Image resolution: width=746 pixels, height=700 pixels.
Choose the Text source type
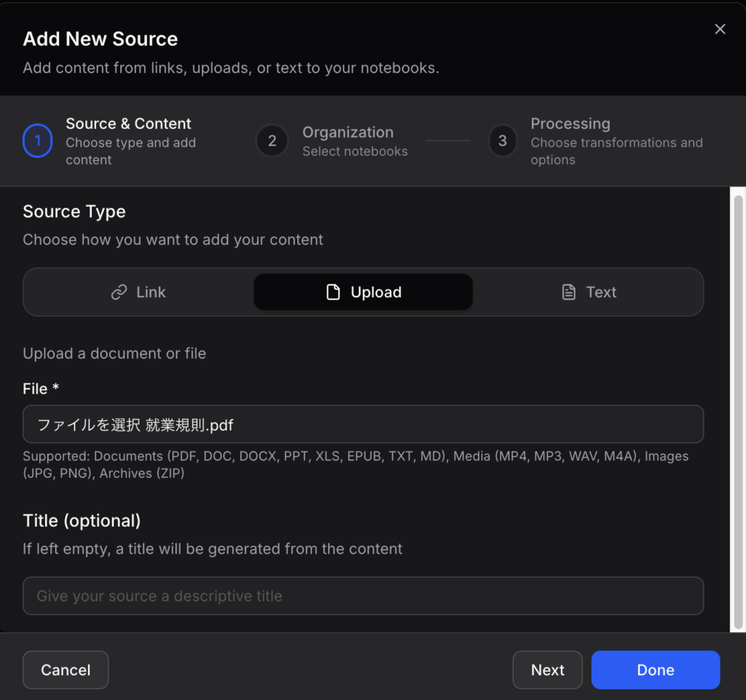pos(589,293)
